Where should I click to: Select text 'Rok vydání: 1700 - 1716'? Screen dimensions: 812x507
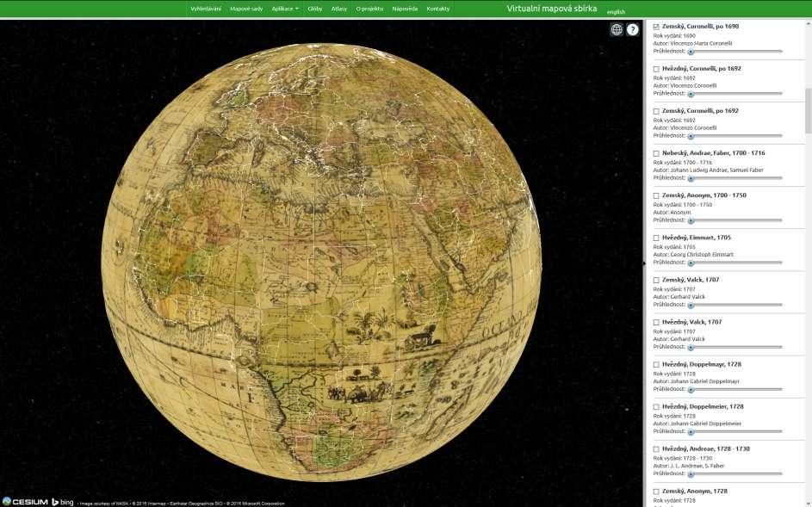pyautogui.click(x=683, y=163)
